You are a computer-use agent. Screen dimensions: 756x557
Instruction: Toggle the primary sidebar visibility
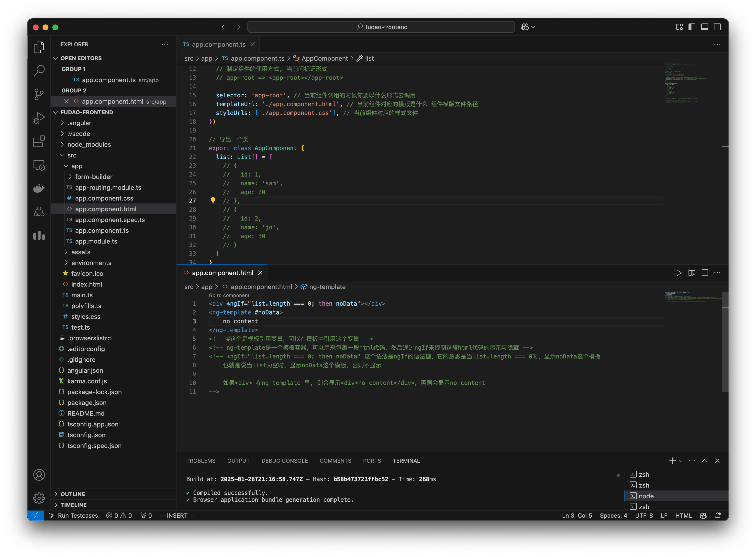[x=692, y=27]
